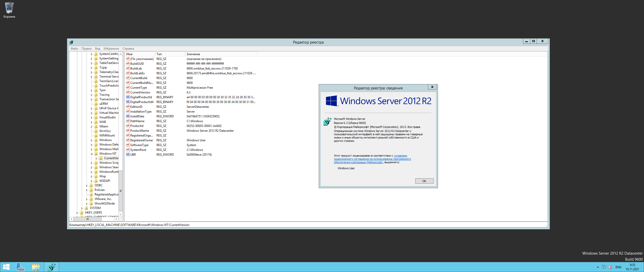
Task: Click the DigitalProductId binary value icon
Action: coord(128,97)
